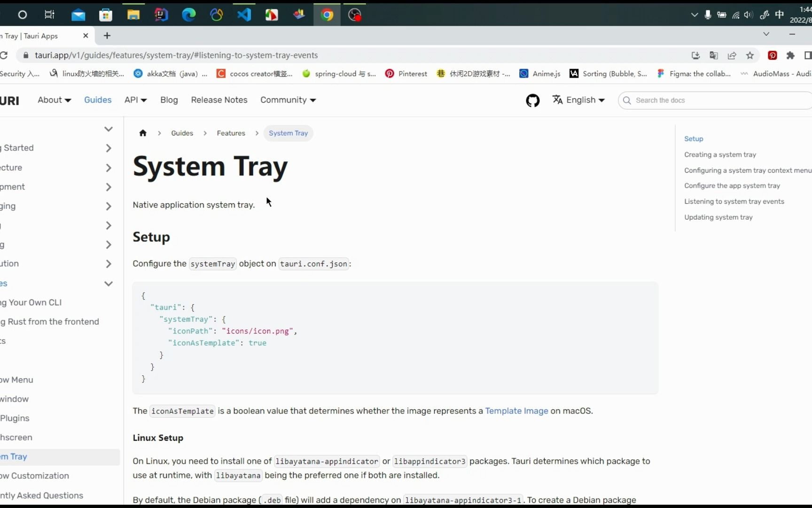Screen dimensions: 812x508
Task: Open the Plugins sidebar page
Action: pyautogui.click(x=15, y=418)
